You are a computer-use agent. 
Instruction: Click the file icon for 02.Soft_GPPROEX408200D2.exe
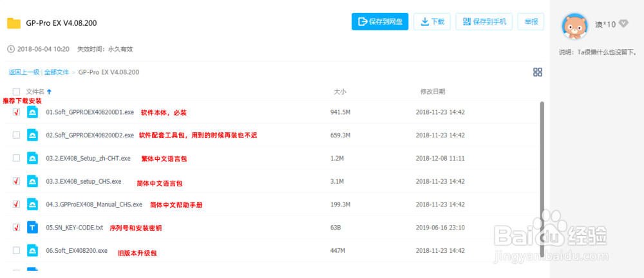coord(32,135)
